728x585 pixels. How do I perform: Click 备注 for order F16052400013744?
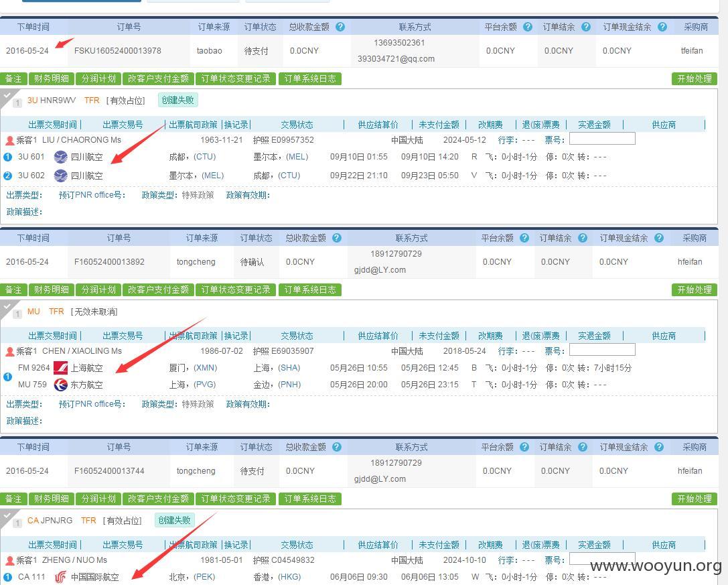point(13,499)
